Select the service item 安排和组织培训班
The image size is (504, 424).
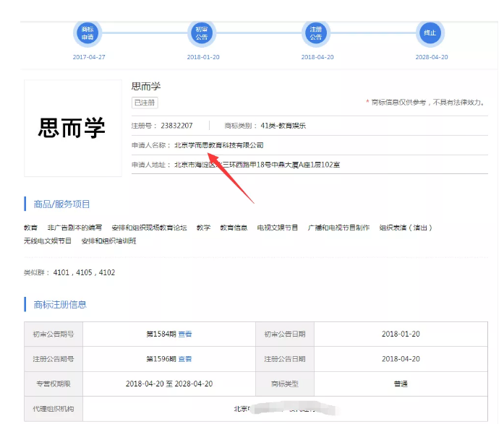pos(108,241)
